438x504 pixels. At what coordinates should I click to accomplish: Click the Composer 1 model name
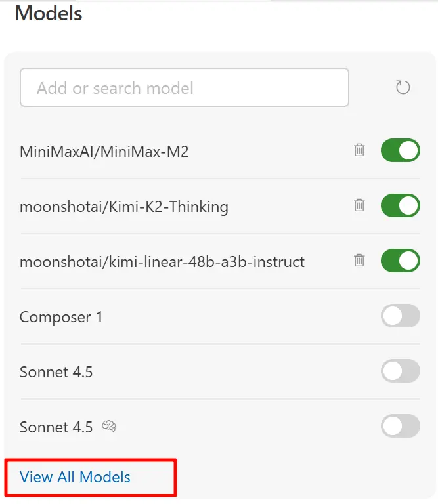click(x=61, y=317)
